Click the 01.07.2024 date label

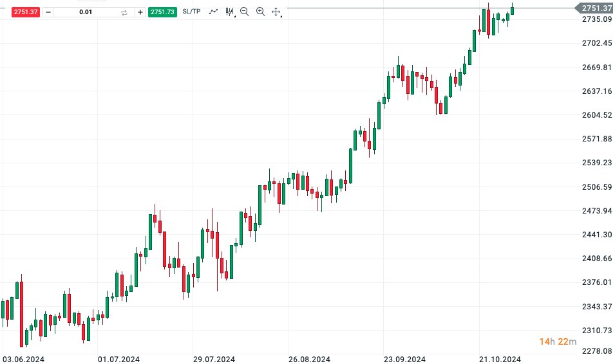click(x=119, y=359)
